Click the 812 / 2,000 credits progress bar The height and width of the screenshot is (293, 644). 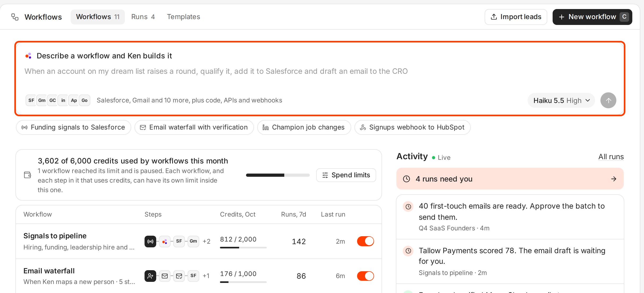coord(243,248)
